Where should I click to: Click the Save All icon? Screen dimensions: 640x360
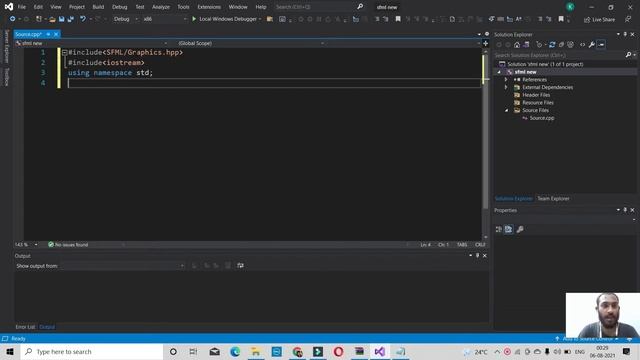[71, 19]
